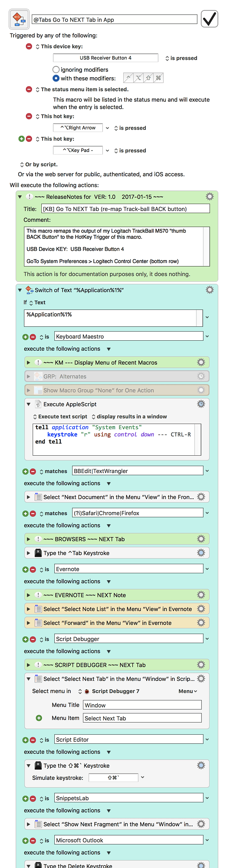The image size is (227, 868).
Task: Toggle the Option modifier button
Action: pyautogui.click(x=138, y=78)
